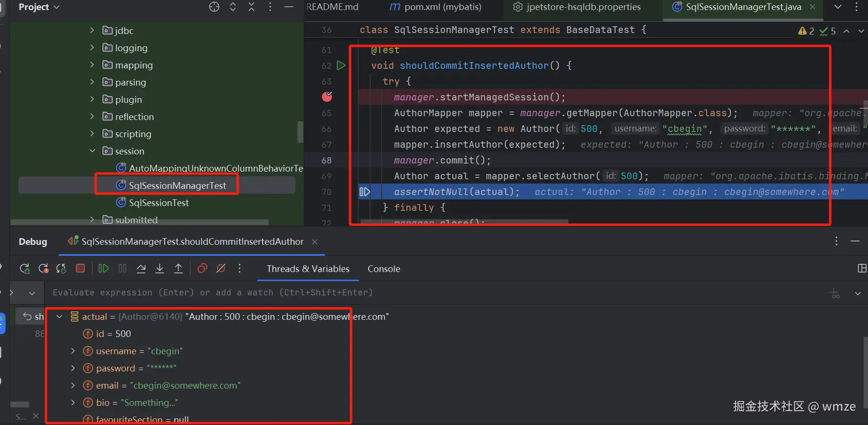
Task: Go to previous highlighted problem arrow
Action: pos(846,31)
